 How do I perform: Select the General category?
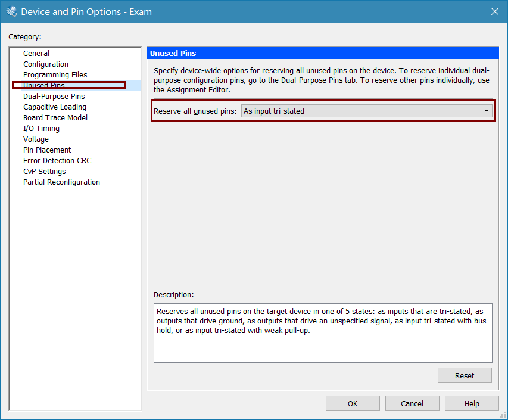(36, 54)
